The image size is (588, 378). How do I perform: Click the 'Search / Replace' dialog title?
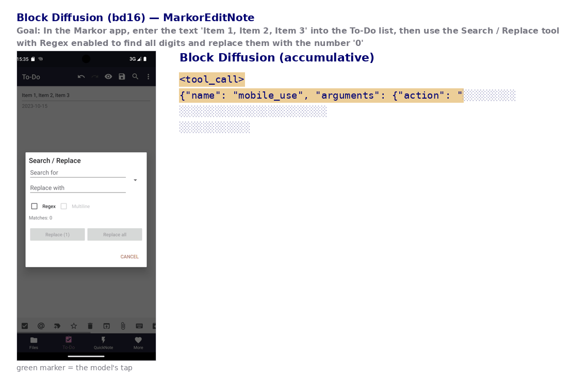(55, 161)
